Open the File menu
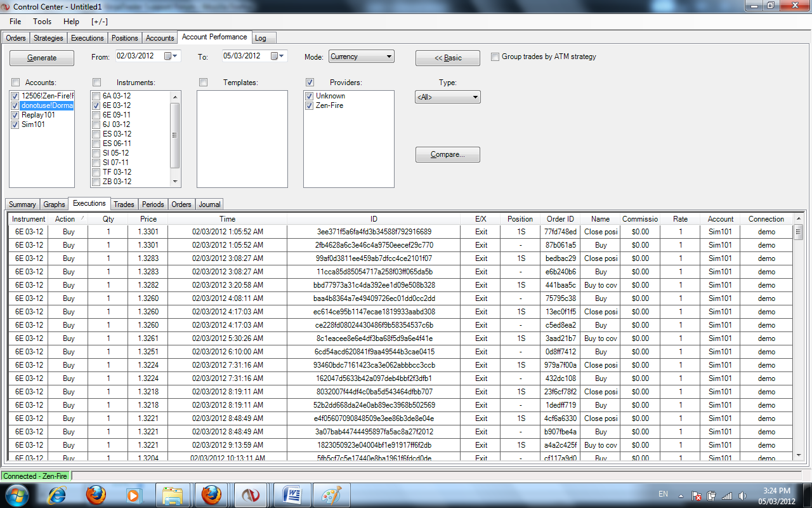 click(15, 22)
